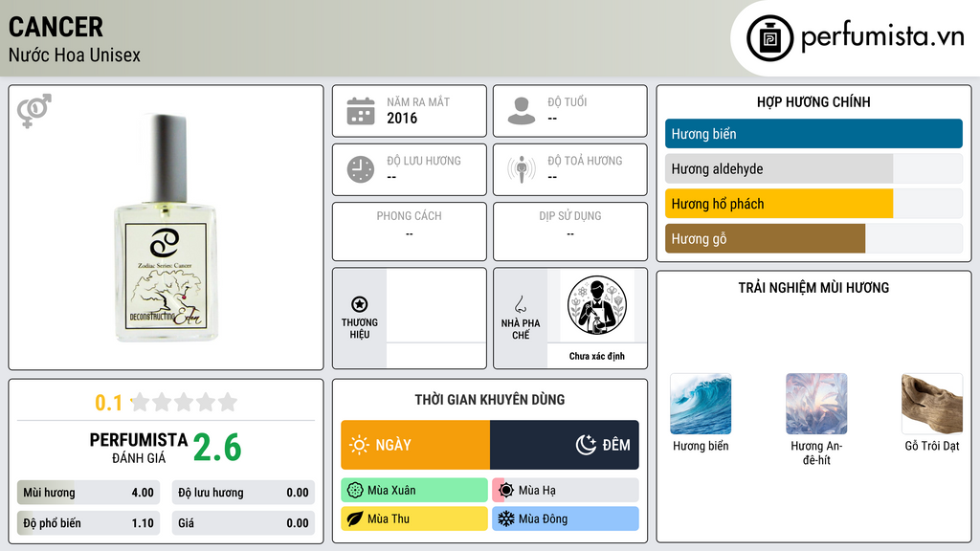Click the Dịp sử dụng info card

[x=570, y=231]
